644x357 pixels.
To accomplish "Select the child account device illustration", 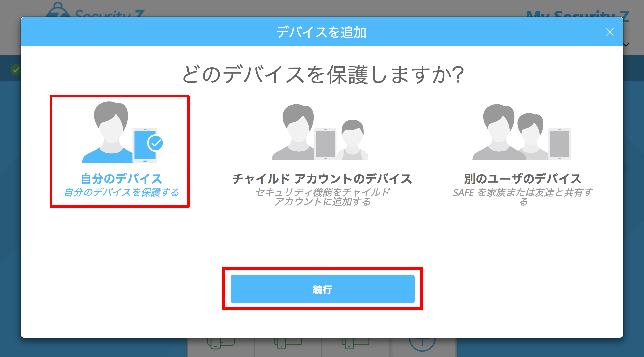I will point(320,132).
